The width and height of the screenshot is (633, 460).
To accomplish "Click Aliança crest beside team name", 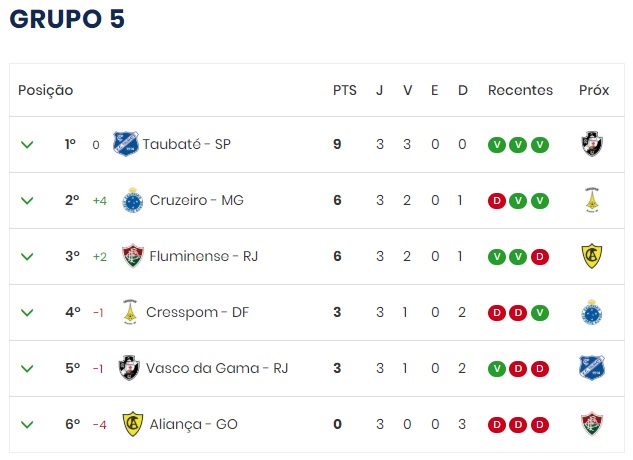I will pos(131,424).
